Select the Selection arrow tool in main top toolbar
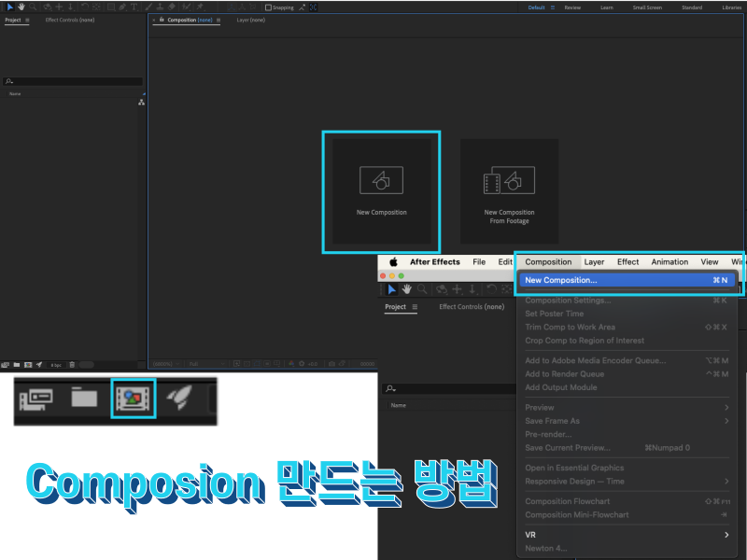This screenshot has height=560, width=747. tap(9, 7)
